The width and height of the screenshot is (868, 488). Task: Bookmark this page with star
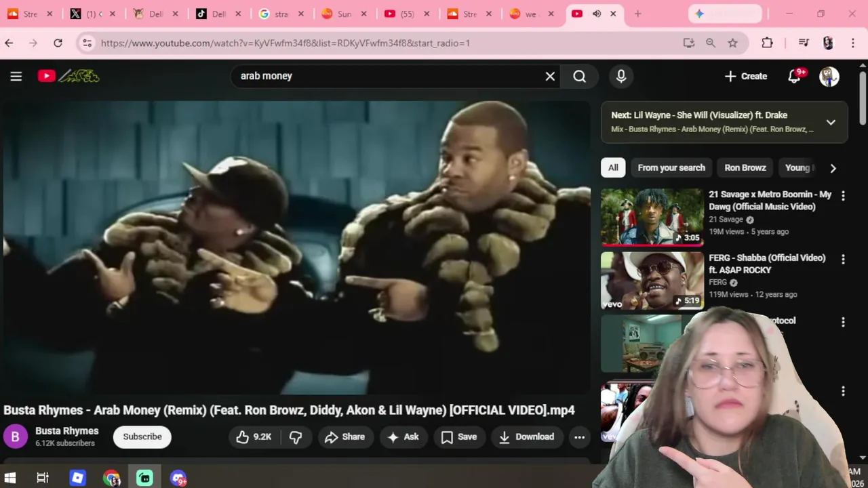tap(732, 43)
